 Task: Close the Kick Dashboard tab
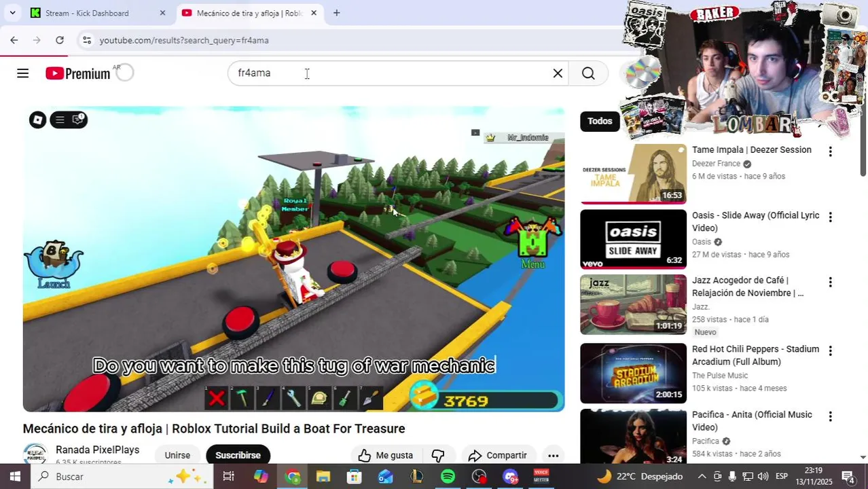click(162, 13)
